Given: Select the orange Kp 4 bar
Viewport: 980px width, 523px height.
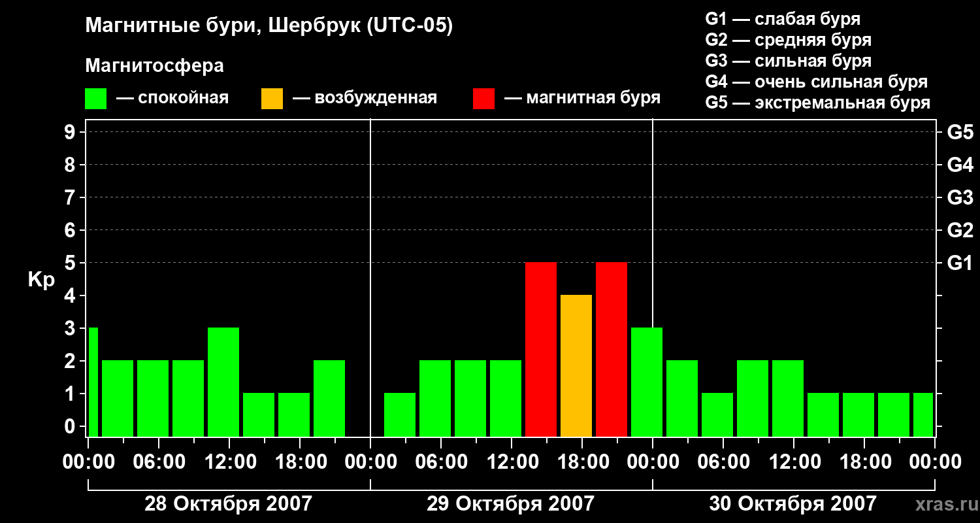Looking at the screenshot, I should 576,366.
